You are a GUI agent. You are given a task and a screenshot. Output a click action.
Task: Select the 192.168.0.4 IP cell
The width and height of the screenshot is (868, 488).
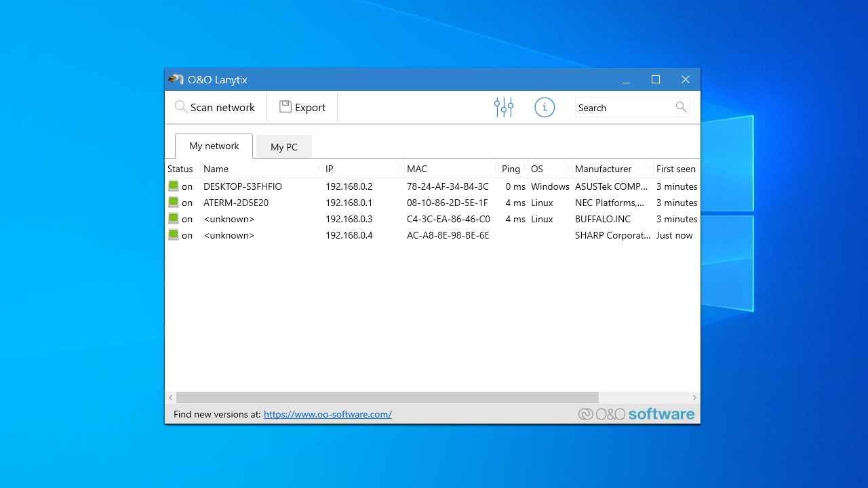tap(349, 235)
